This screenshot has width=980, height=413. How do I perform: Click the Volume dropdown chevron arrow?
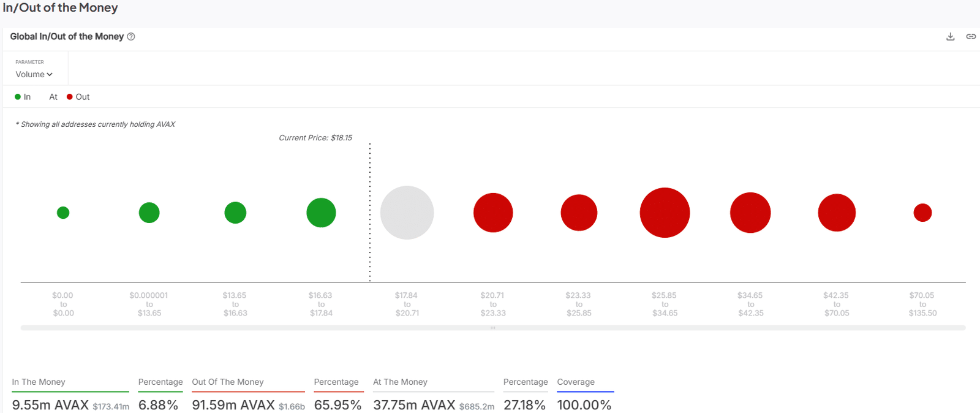pyautogui.click(x=50, y=75)
